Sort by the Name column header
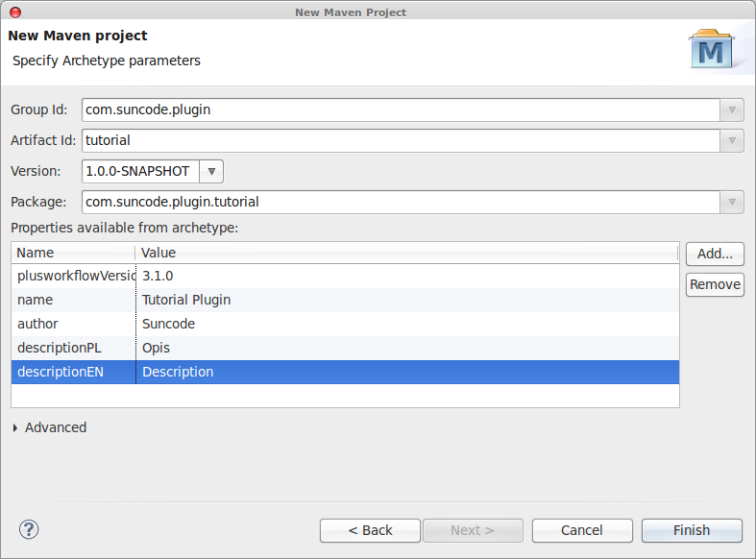 click(73, 253)
